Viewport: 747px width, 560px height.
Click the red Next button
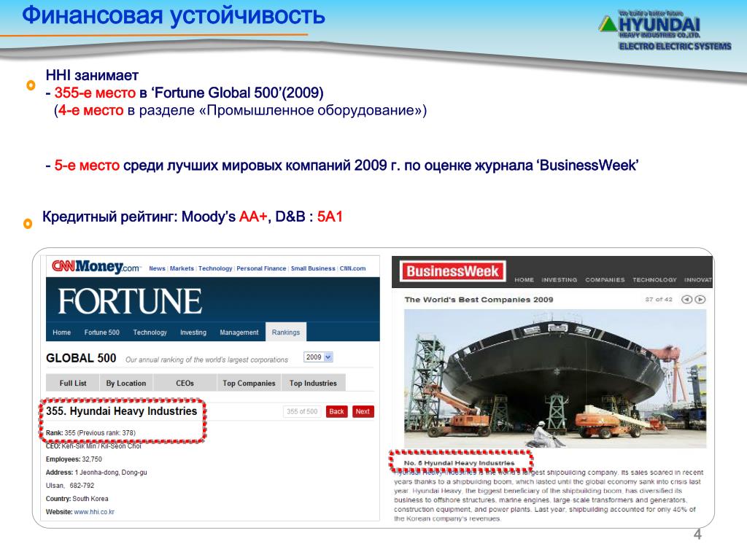coord(363,411)
